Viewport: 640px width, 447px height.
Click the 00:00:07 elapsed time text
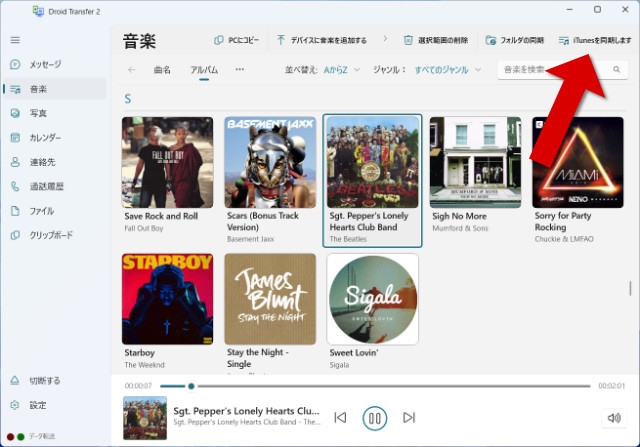pyautogui.click(x=138, y=386)
